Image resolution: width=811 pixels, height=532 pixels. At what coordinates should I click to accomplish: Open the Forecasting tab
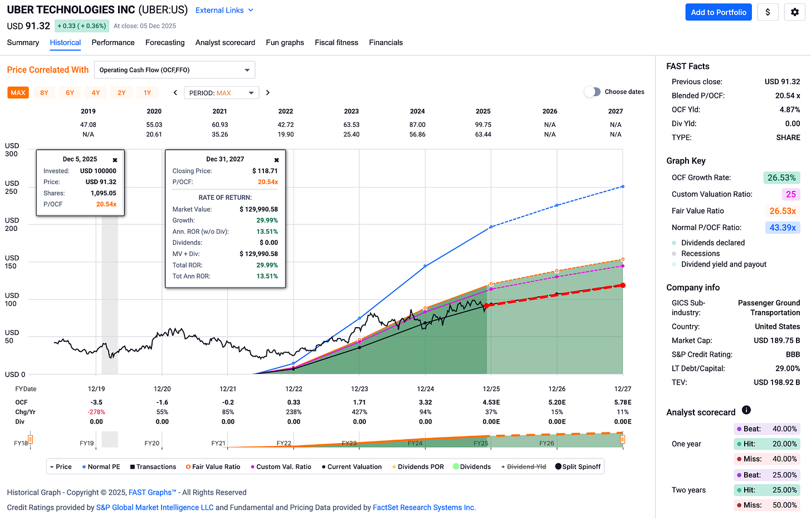[x=165, y=42]
